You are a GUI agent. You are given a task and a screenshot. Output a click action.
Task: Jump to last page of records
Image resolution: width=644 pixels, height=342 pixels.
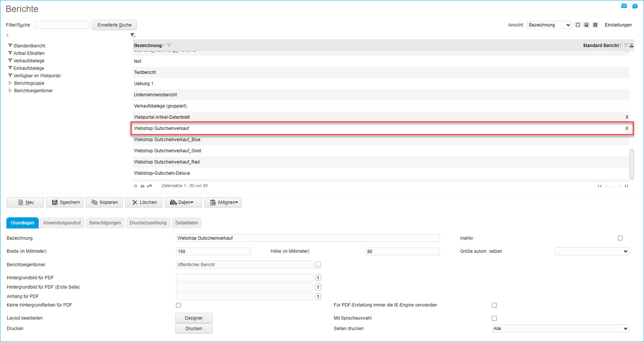(626, 186)
